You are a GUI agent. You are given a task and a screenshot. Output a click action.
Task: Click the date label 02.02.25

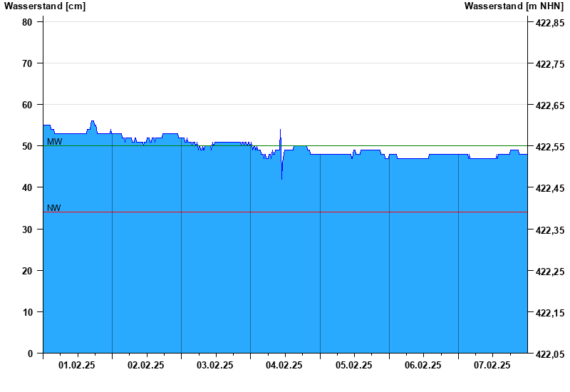pos(146,365)
